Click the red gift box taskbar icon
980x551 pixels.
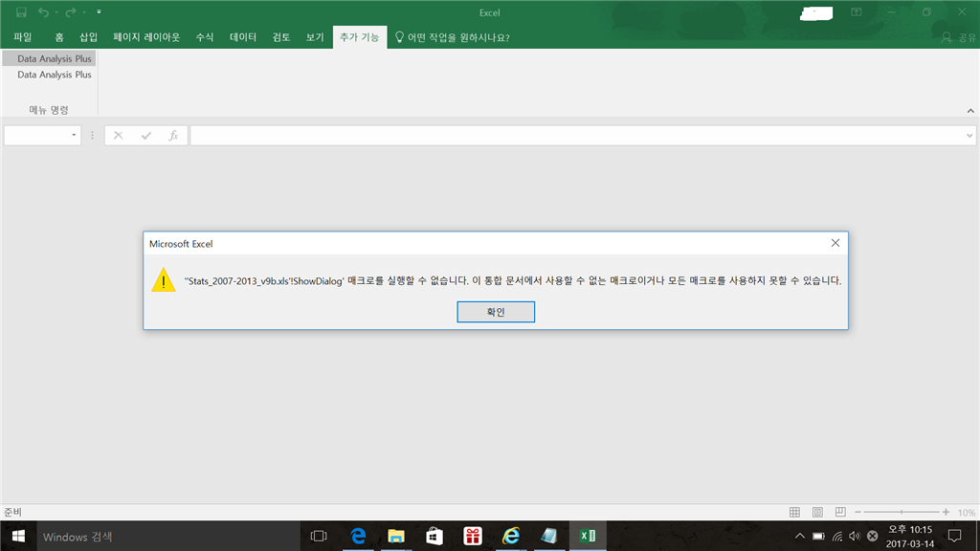point(473,536)
